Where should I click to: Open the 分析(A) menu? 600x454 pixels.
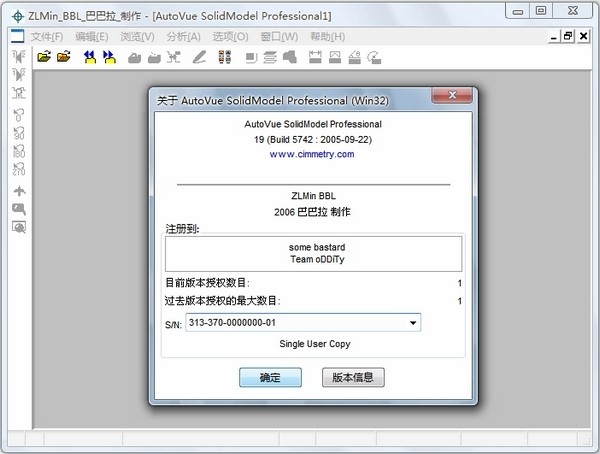tap(183, 37)
